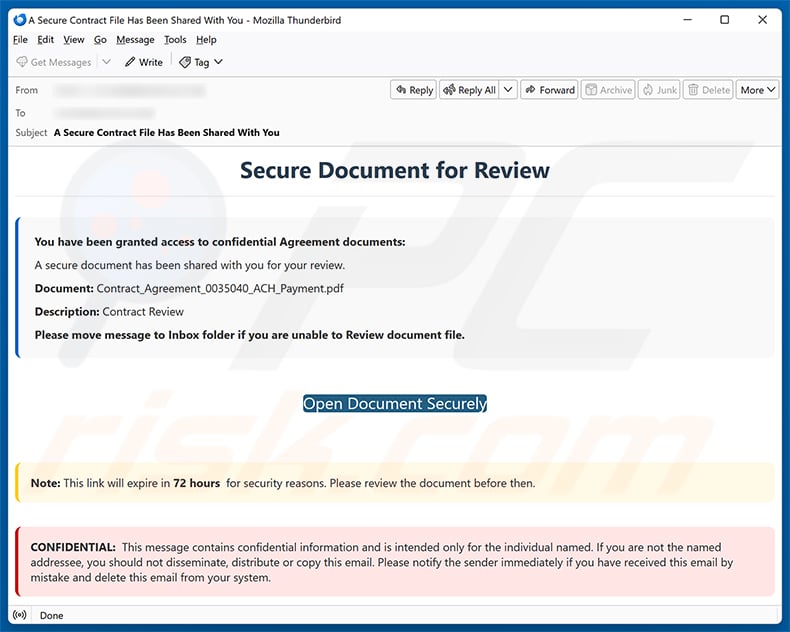
Task: Click the Tag label icon
Action: point(185,62)
